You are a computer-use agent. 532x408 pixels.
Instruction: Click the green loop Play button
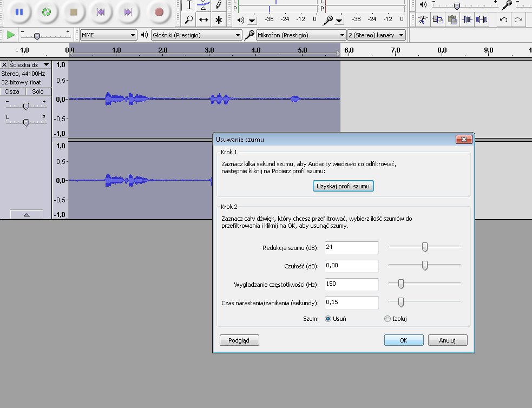click(x=47, y=12)
